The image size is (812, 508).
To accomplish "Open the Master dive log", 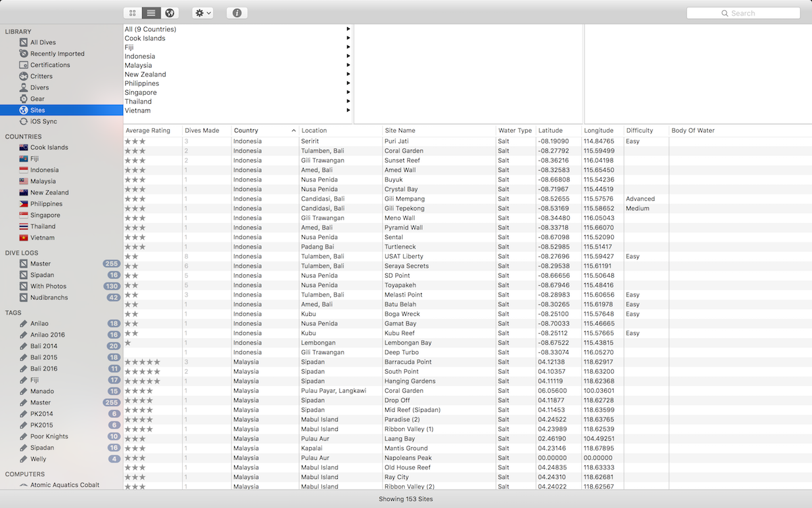I will pyautogui.click(x=62, y=263).
